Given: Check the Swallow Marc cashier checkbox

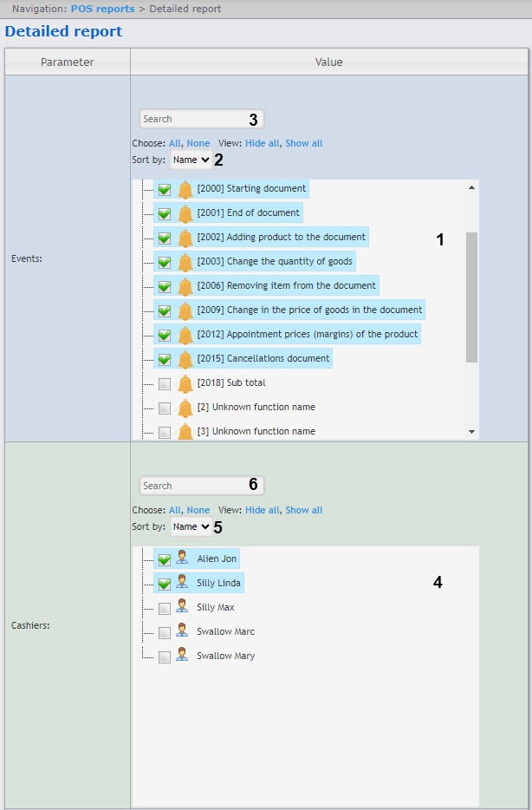Looking at the screenshot, I should (x=165, y=632).
